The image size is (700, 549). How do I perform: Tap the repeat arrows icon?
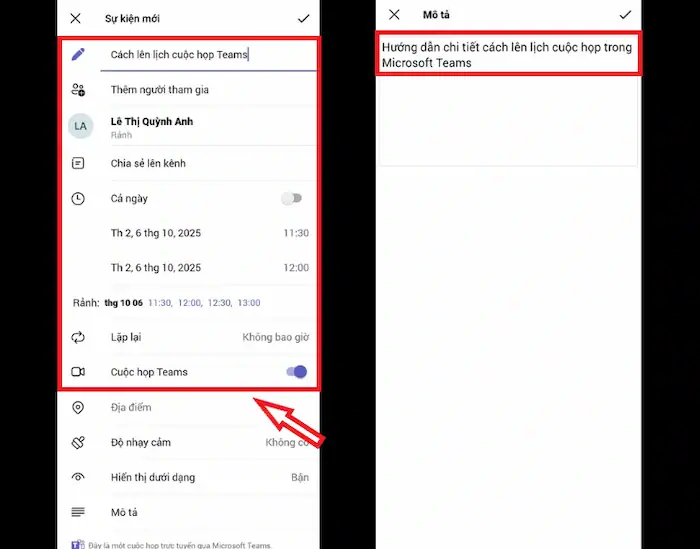(x=78, y=337)
